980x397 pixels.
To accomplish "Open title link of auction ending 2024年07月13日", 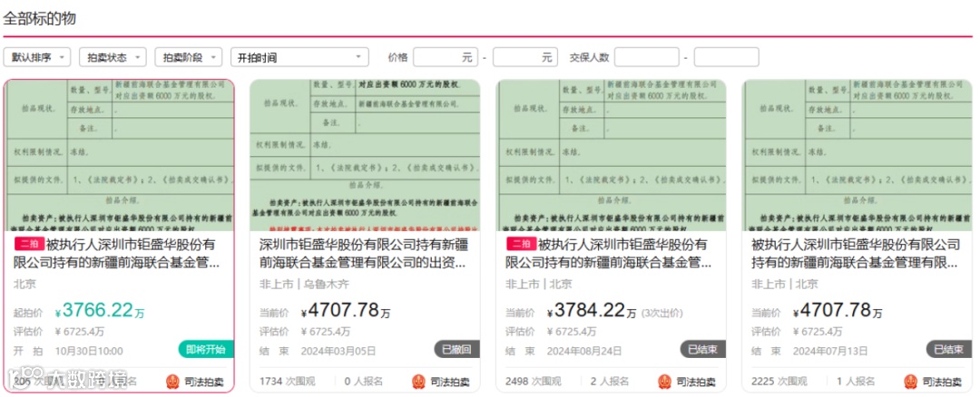I will pyautogui.click(x=856, y=253).
